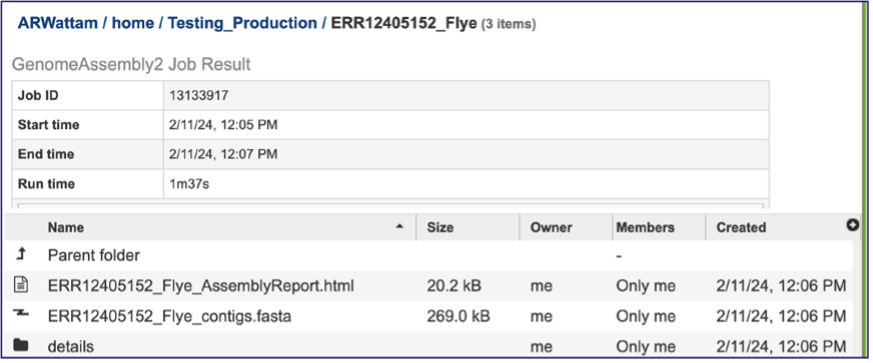Open column chooser plus icon
The height and width of the screenshot is (363, 873).
852,225
